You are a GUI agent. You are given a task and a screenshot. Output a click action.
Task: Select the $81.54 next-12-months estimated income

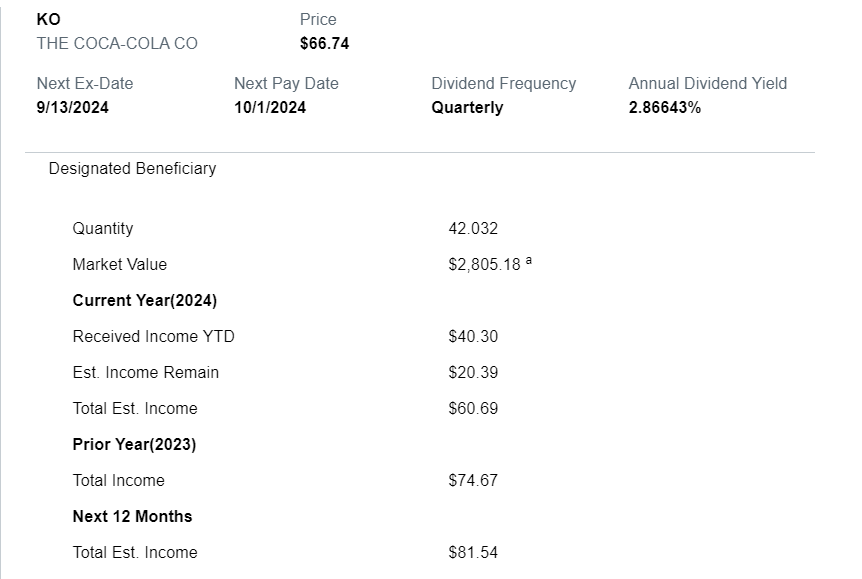pos(473,552)
